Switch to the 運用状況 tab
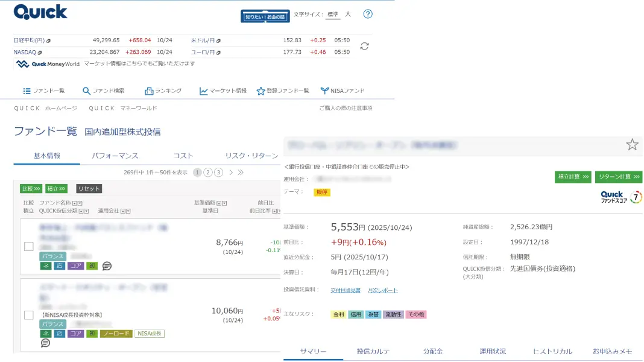 pos(493,351)
